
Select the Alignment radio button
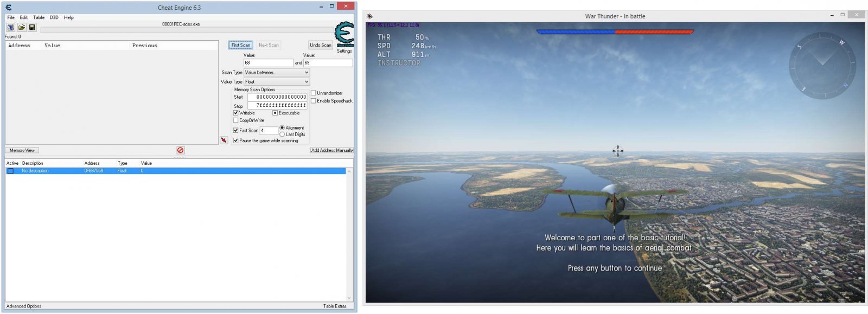point(282,127)
